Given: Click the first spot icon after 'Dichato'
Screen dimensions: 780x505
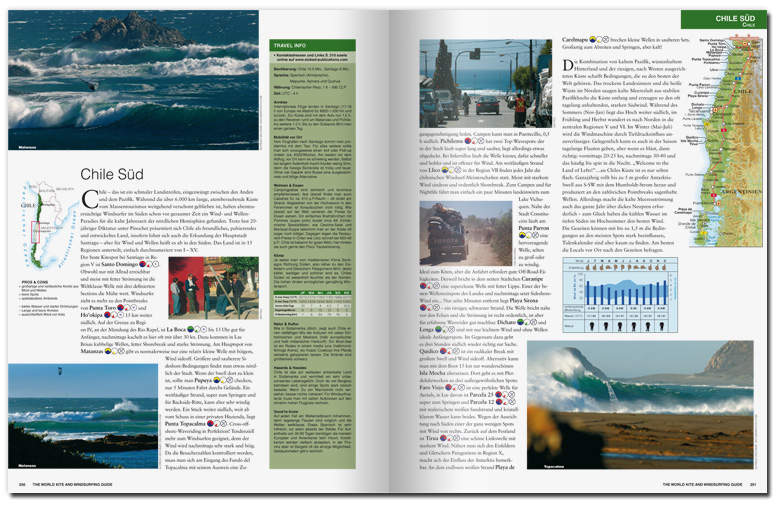Looking at the screenshot, I should point(520,322).
